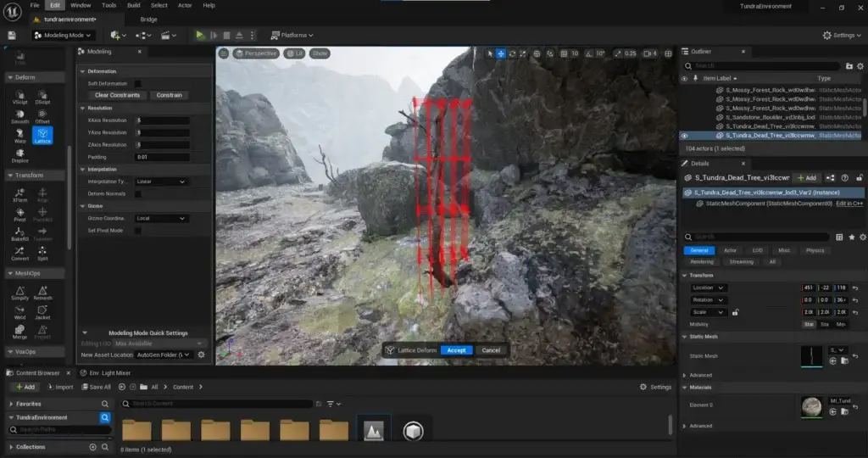
Task: Click the green Play button in toolbar
Action: 200,35
